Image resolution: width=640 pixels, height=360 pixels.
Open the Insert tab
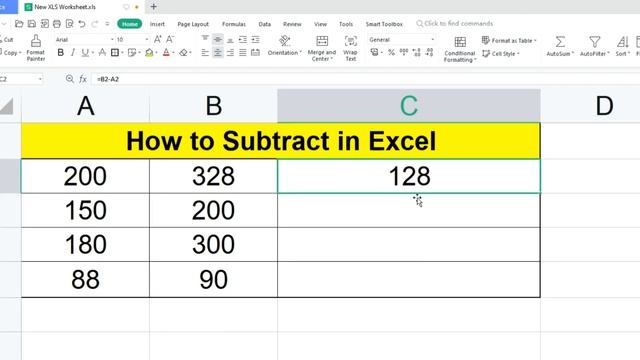(157, 24)
